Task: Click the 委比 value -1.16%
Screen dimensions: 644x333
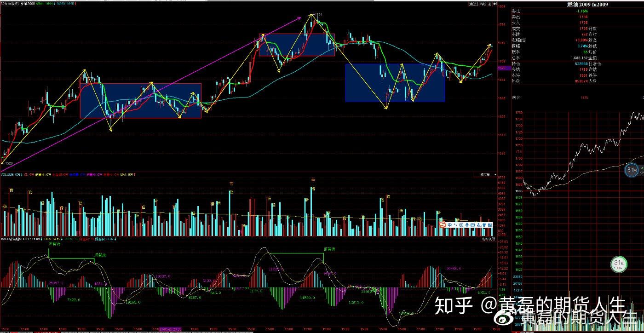Action: (x=582, y=11)
